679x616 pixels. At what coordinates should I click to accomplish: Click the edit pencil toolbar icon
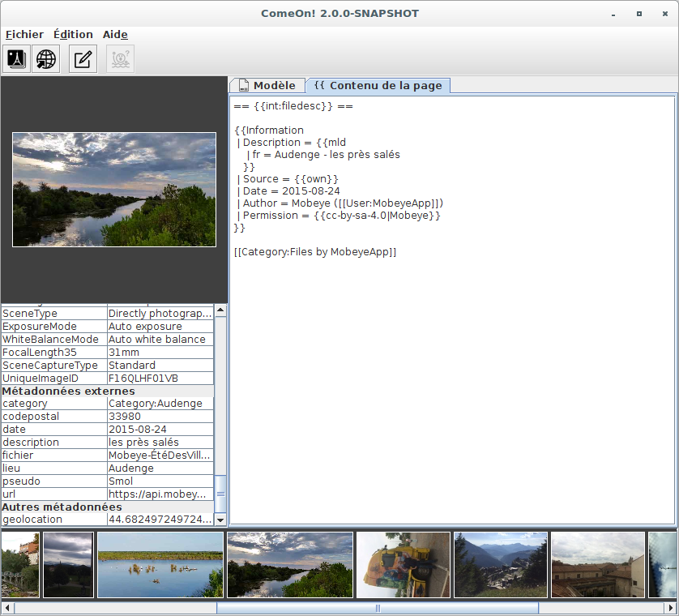click(83, 59)
